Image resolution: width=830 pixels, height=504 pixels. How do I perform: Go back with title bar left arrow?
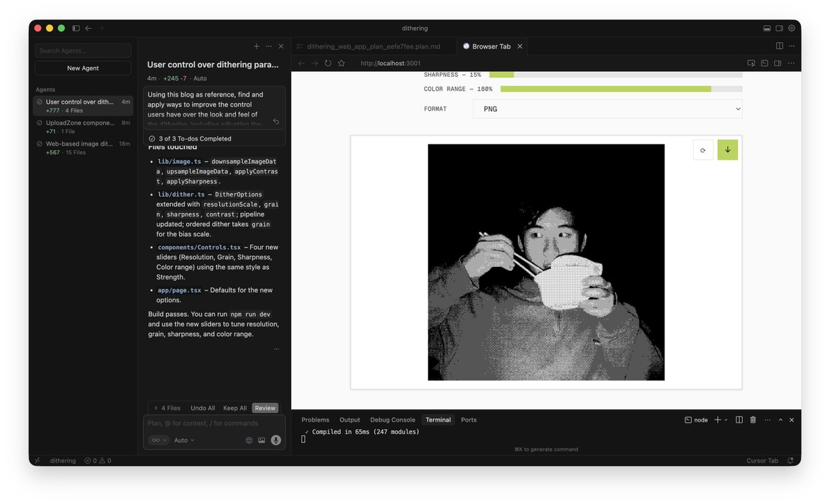click(89, 28)
